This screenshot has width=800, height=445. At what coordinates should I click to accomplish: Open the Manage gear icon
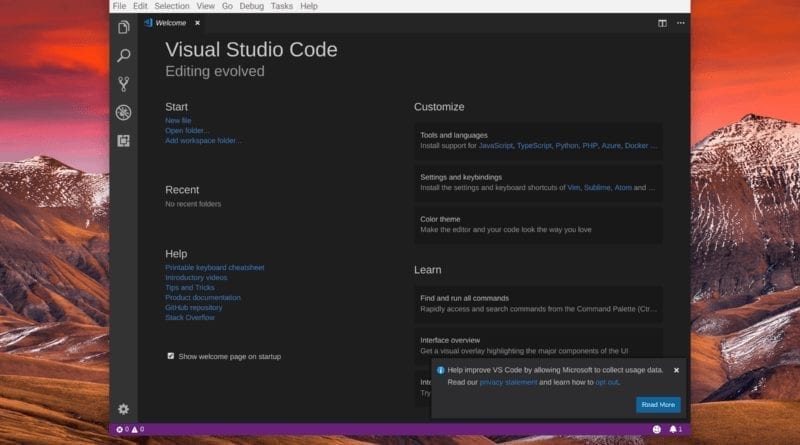coord(123,409)
